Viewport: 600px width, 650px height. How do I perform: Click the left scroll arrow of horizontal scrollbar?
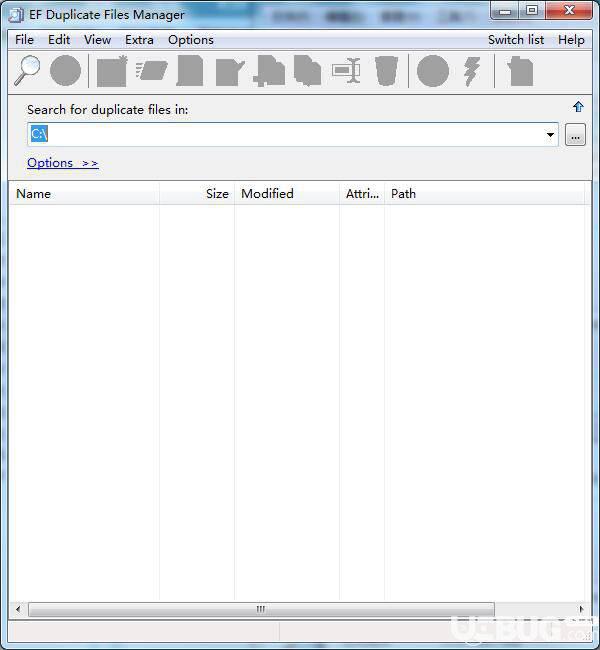[x=18, y=609]
